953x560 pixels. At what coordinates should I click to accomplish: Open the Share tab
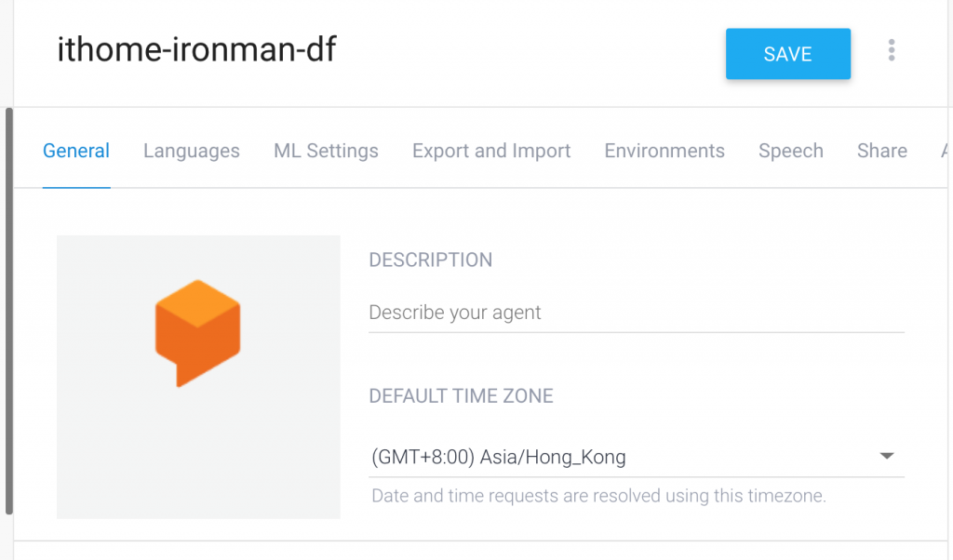pyautogui.click(x=882, y=151)
